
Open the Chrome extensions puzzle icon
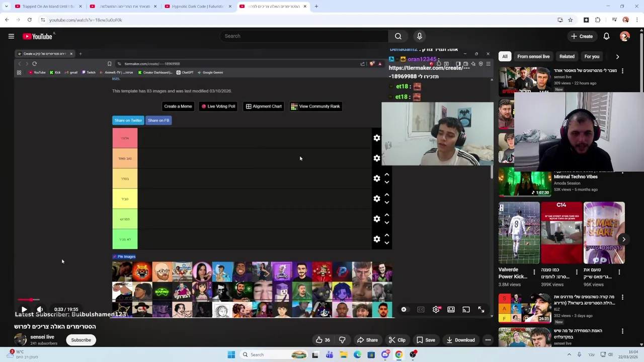tap(598, 20)
